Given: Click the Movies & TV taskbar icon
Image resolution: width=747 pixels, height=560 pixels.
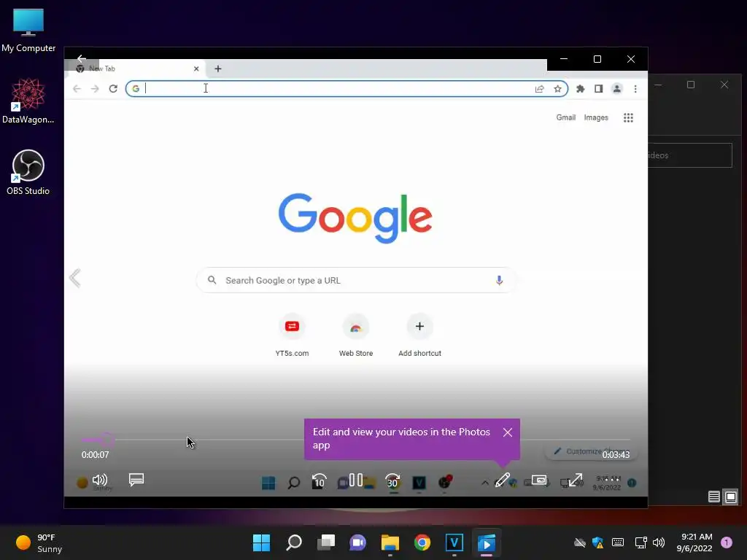Looking at the screenshot, I should click(487, 542).
